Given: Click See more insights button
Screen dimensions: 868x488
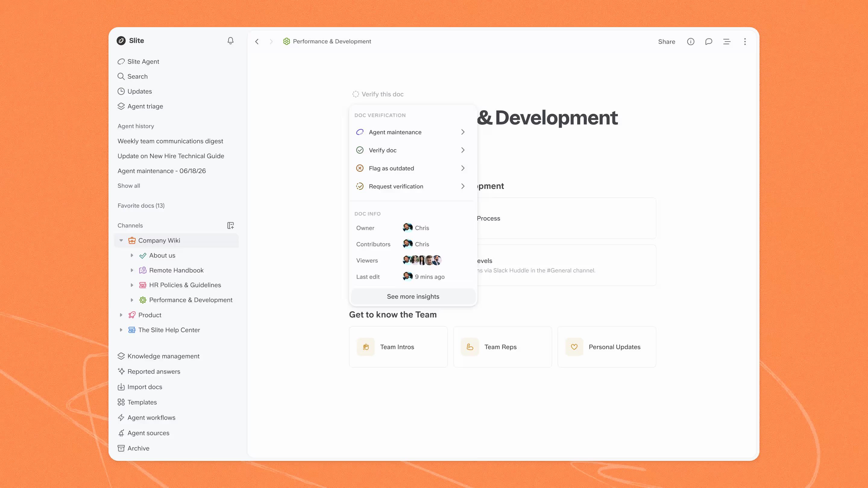Looking at the screenshot, I should pos(413,297).
